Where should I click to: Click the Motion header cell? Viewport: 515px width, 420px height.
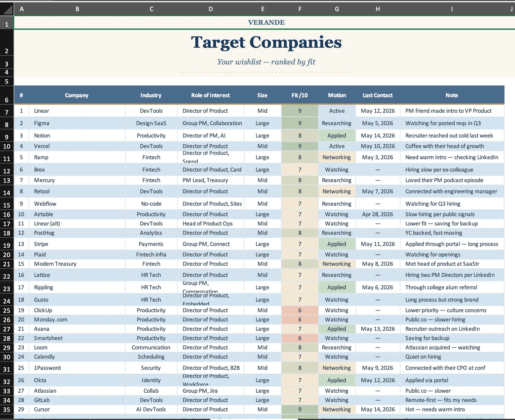tap(337, 95)
